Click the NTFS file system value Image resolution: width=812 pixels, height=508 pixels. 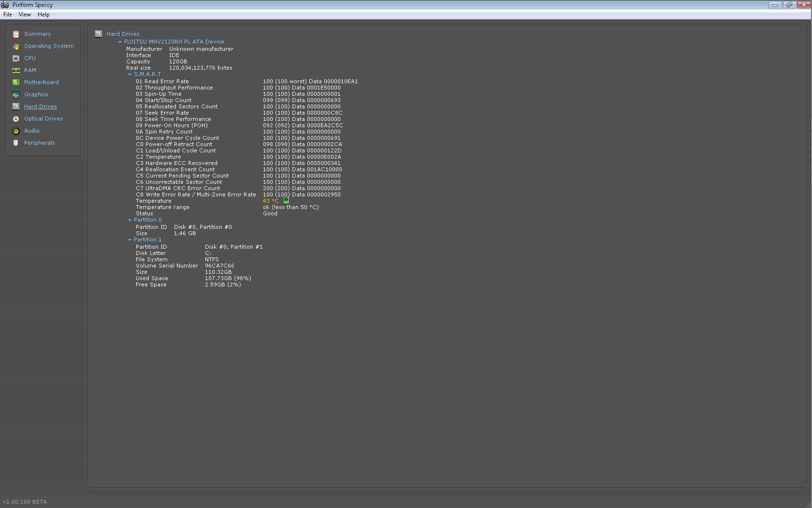(x=212, y=259)
